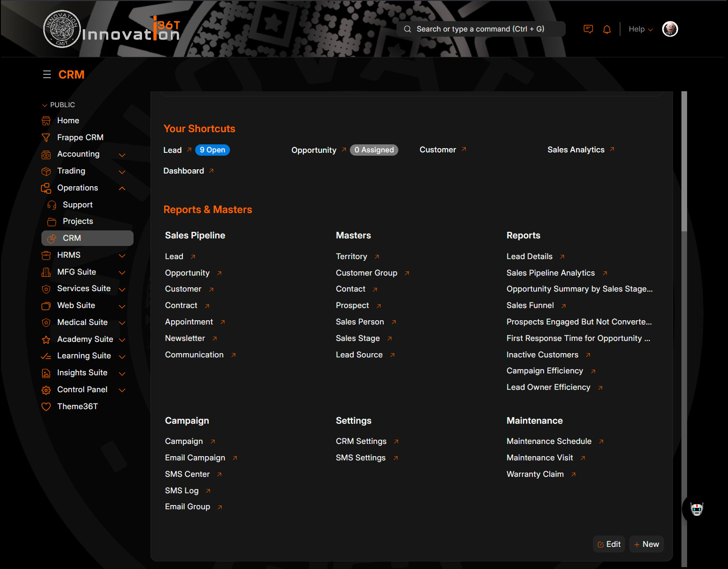Viewport: 728px width, 569px height.
Task: Open Theme36T with the heart icon
Action: coord(77,406)
